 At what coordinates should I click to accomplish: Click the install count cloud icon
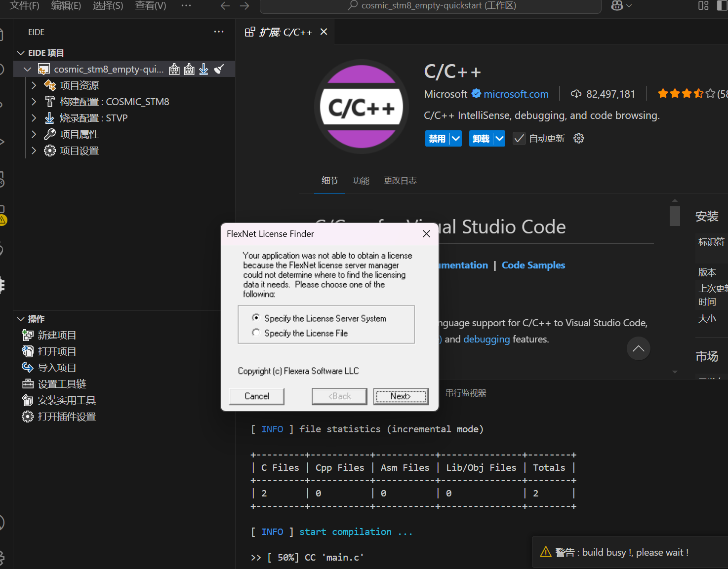576,94
